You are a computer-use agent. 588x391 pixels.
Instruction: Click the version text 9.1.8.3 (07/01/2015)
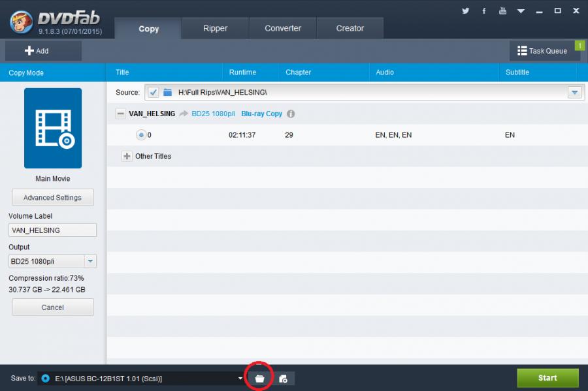point(70,31)
